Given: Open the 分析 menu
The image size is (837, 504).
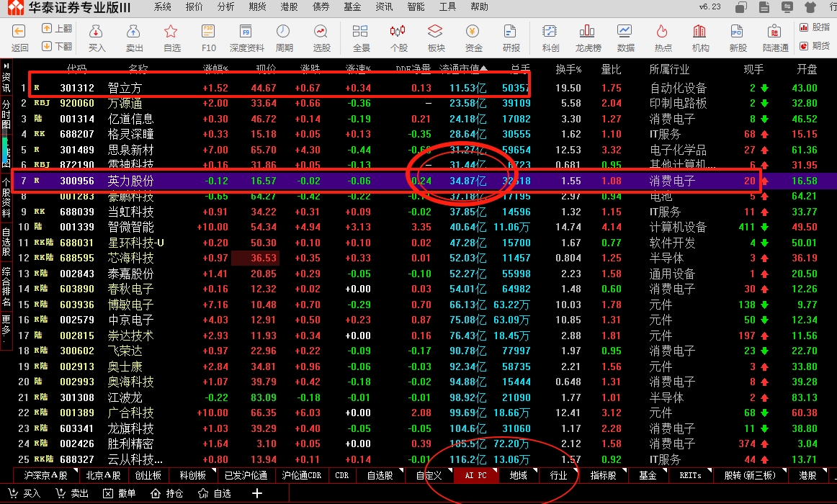Looking at the screenshot, I should [x=225, y=7].
